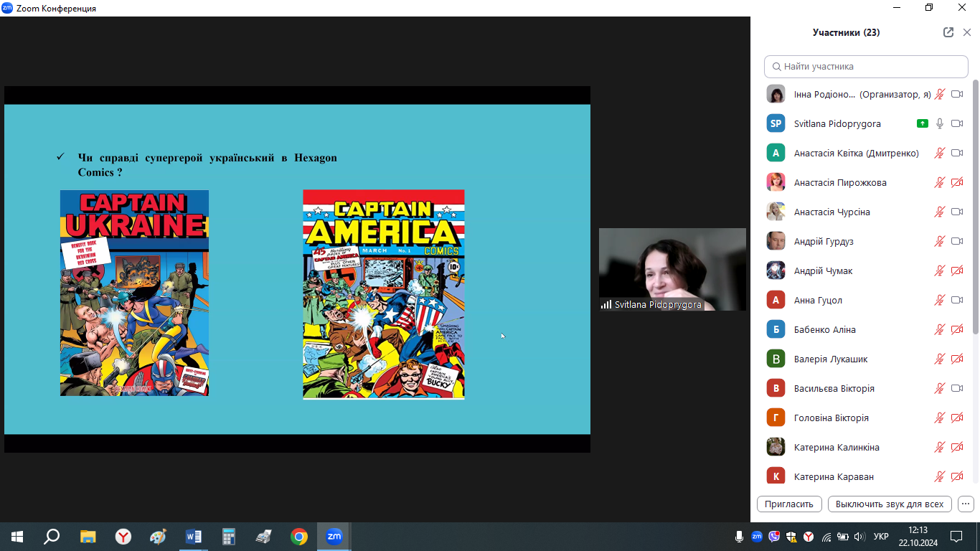This screenshot has width=980, height=551.
Task: Open Microsoft Word from taskbar
Action: (193, 537)
